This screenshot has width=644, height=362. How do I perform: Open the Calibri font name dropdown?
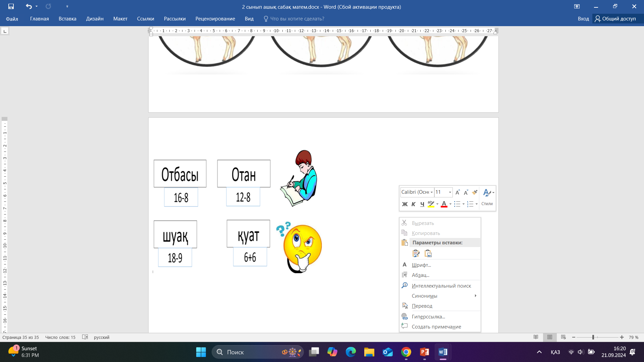pyautogui.click(x=432, y=192)
